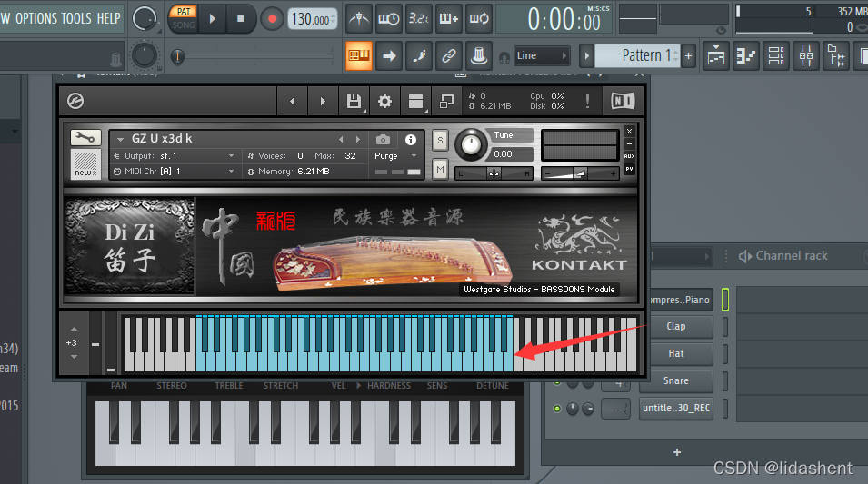This screenshot has height=484, width=868.
Task: Open the Channel rack view icon
Action: [x=776, y=56]
